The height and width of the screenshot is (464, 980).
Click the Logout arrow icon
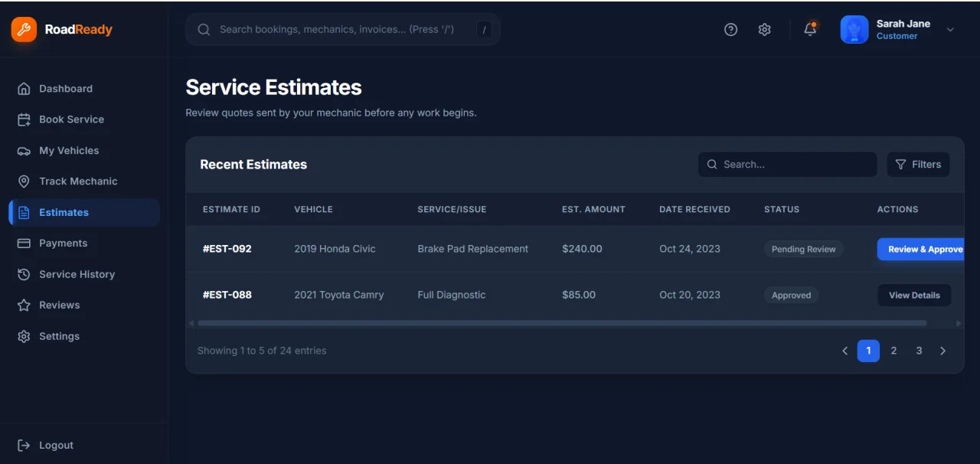click(x=24, y=446)
